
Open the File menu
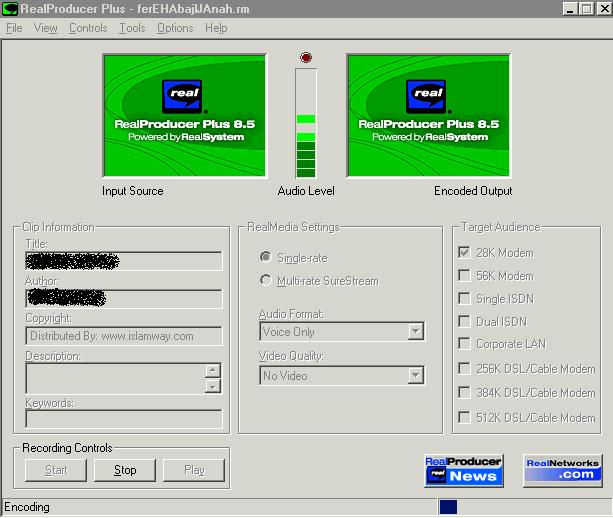pyautogui.click(x=14, y=28)
